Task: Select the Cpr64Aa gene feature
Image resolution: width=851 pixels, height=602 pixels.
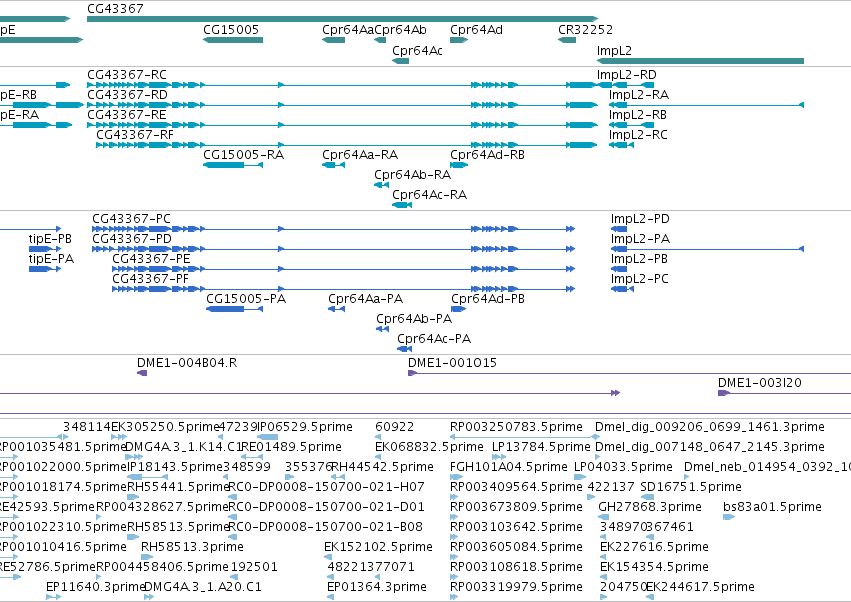Action: (333, 40)
